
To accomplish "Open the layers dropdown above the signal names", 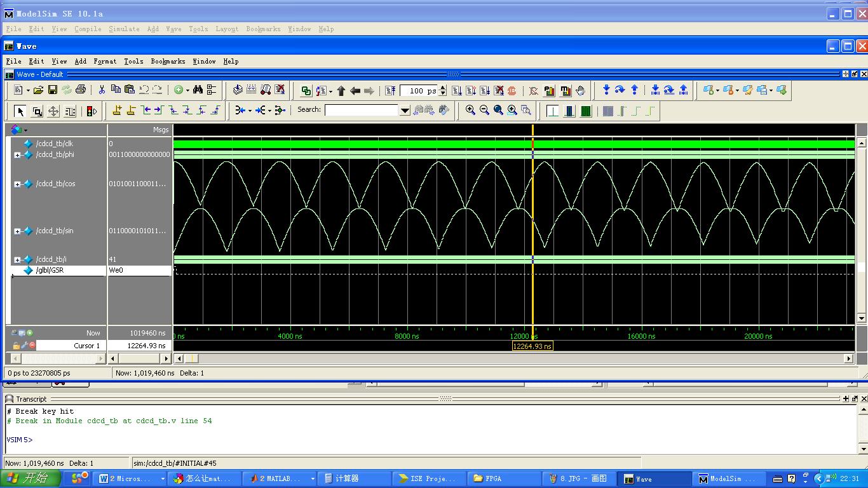I will pyautogui.click(x=25, y=130).
